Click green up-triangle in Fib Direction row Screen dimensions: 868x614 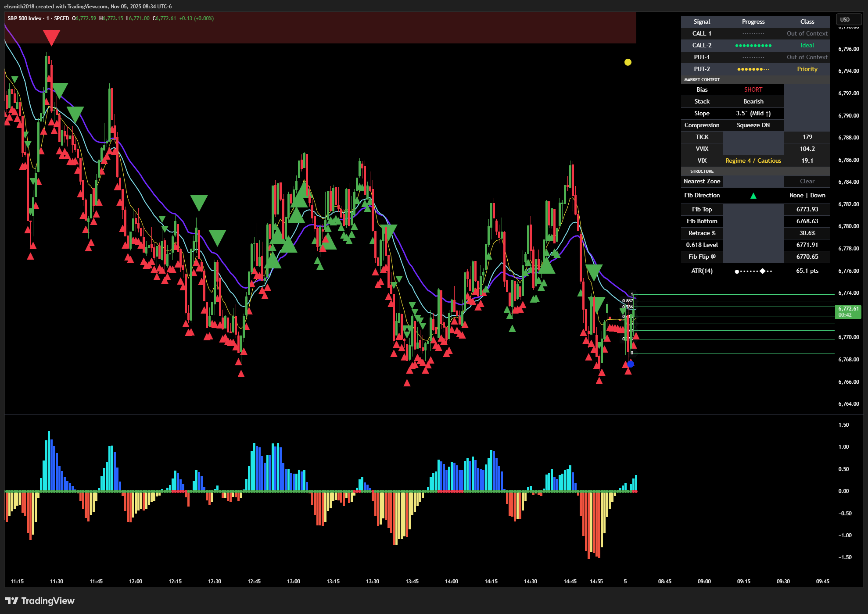[753, 196]
